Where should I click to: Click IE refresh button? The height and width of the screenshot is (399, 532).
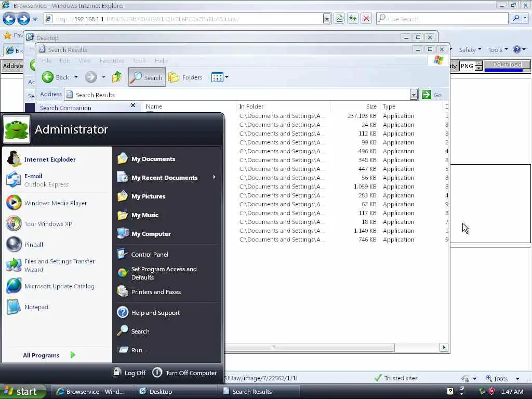pyautogui.click(x=353, y=19)
